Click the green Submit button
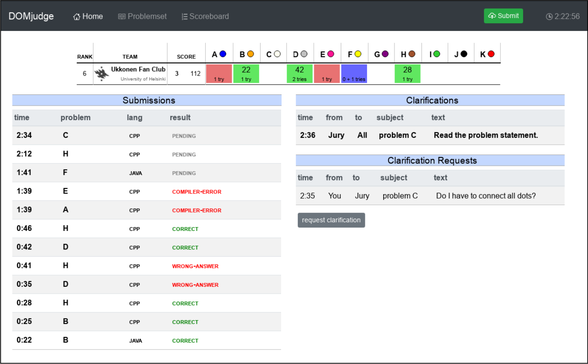 [x=503, y=16]
